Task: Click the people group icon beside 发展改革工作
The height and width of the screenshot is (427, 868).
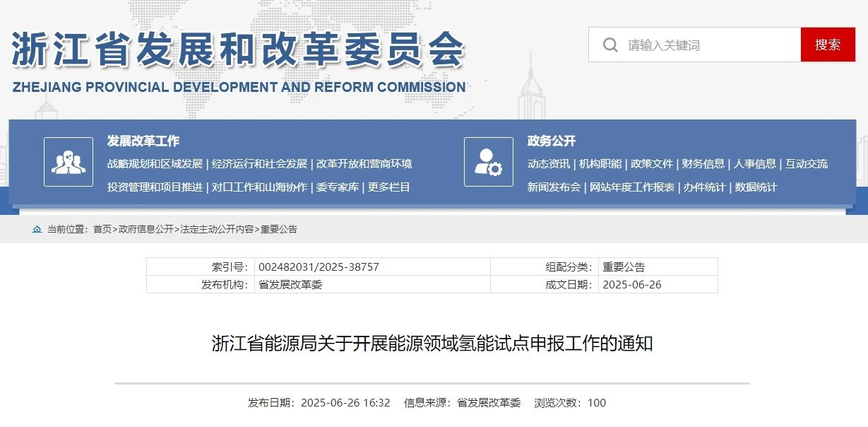Action: point(68,162)
